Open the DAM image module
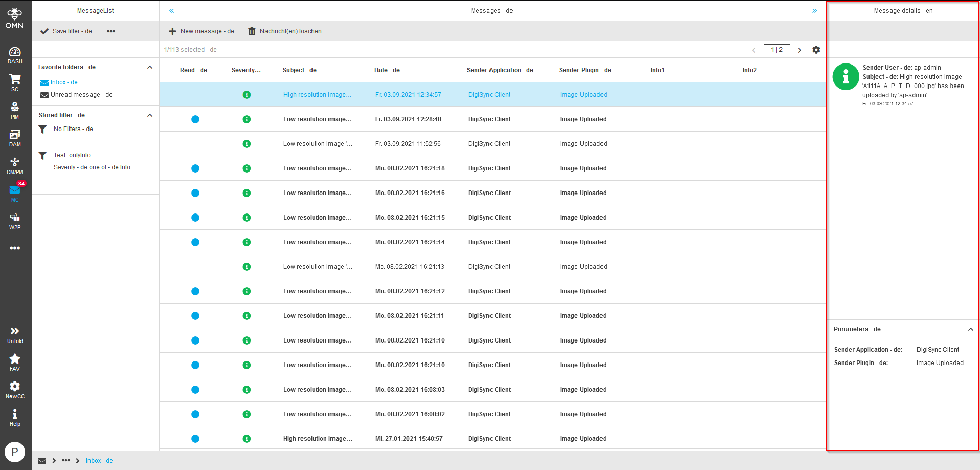 click(15, 137)
